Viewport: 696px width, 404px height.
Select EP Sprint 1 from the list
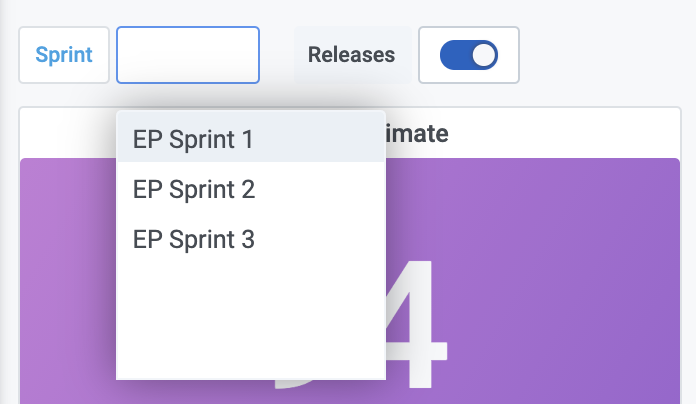(193, 139)
